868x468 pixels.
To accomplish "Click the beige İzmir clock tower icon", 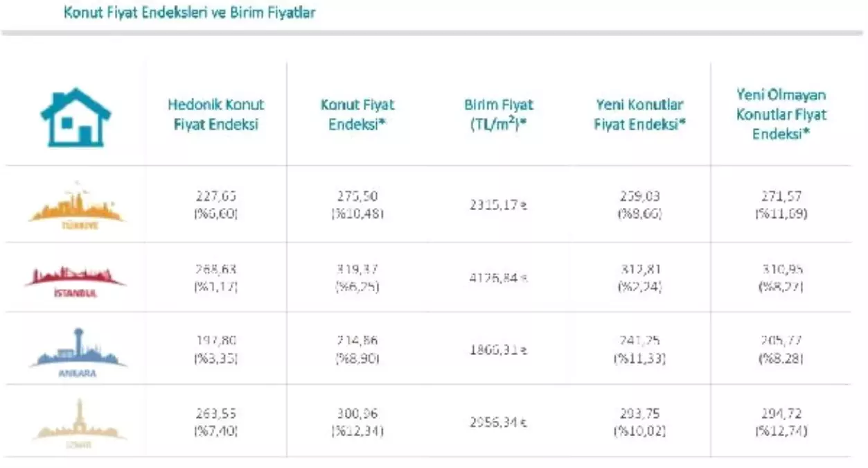I will (80, 420).
